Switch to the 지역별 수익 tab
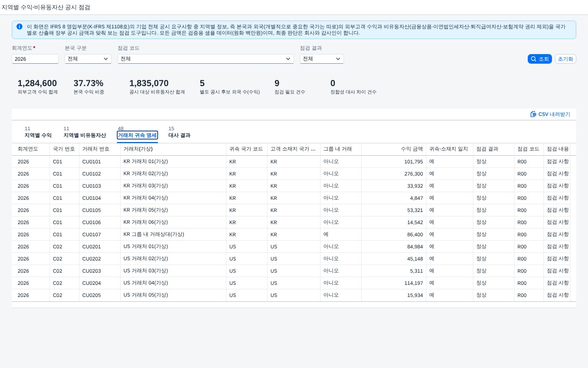Screen dimensions: 588x368 (x=38, y=132)
